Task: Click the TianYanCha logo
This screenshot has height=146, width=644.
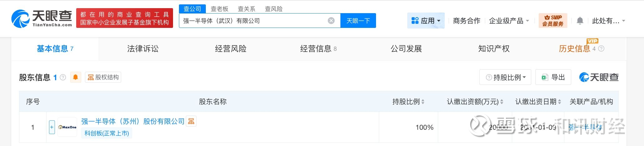Action: pos(42,18)
